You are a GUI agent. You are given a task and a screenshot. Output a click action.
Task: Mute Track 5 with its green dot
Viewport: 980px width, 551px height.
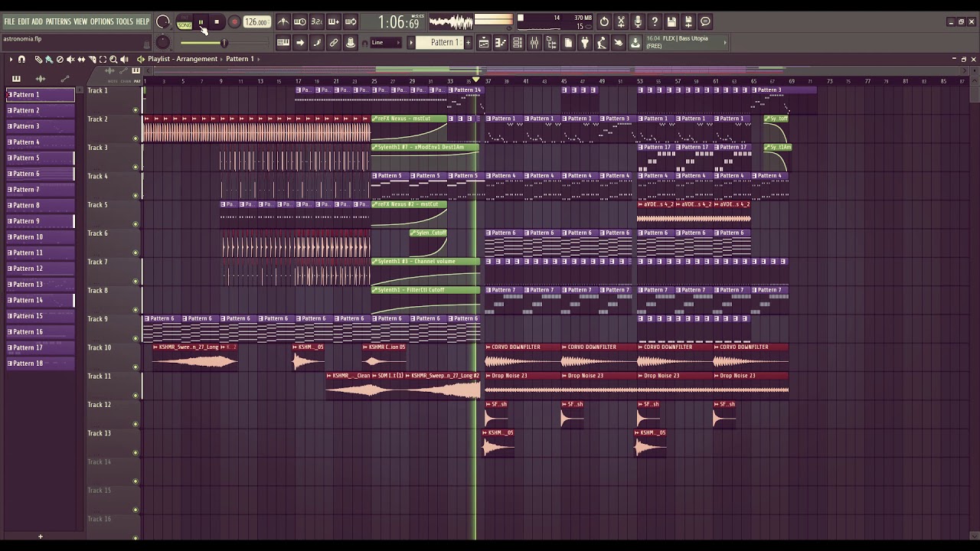click(x=136, y=223)
